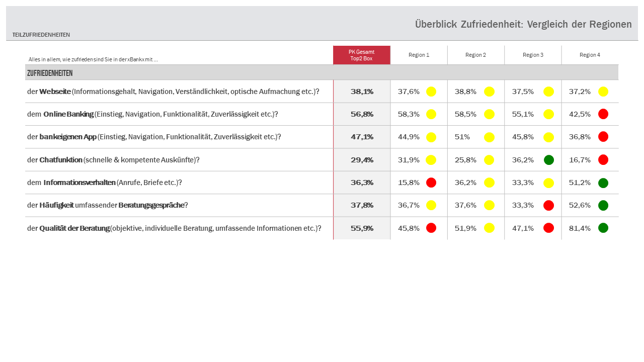Click the red dot for Online Banking Region 4
The image size is (644, 362).
[603, 114]
